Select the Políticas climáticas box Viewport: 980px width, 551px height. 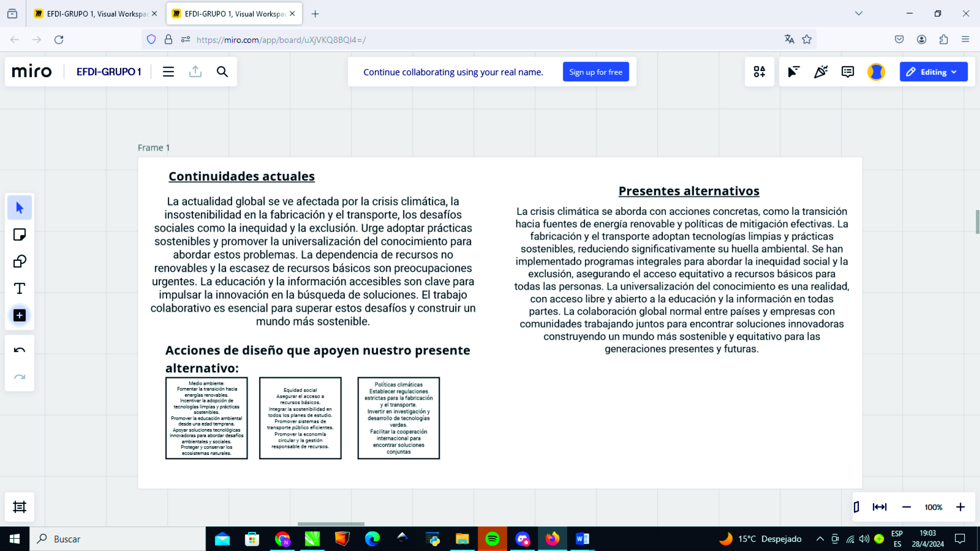click(399, 418)
